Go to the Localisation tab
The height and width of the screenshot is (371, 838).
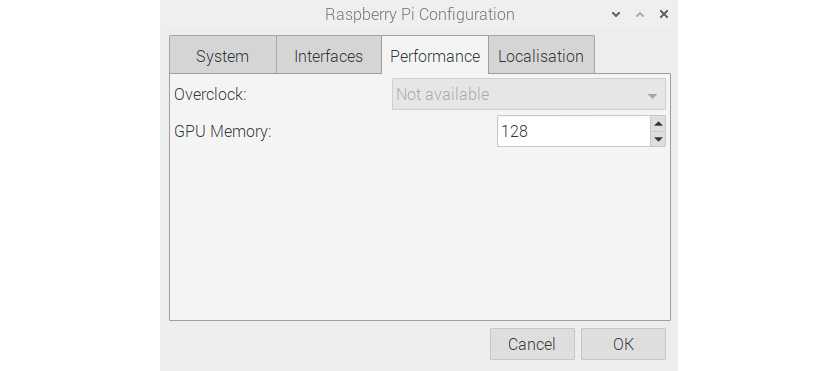click(541, 56)
